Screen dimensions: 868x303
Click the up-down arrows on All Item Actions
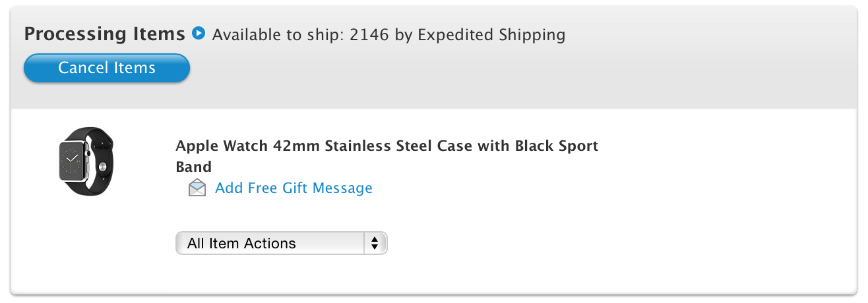[x=375, y=243]
